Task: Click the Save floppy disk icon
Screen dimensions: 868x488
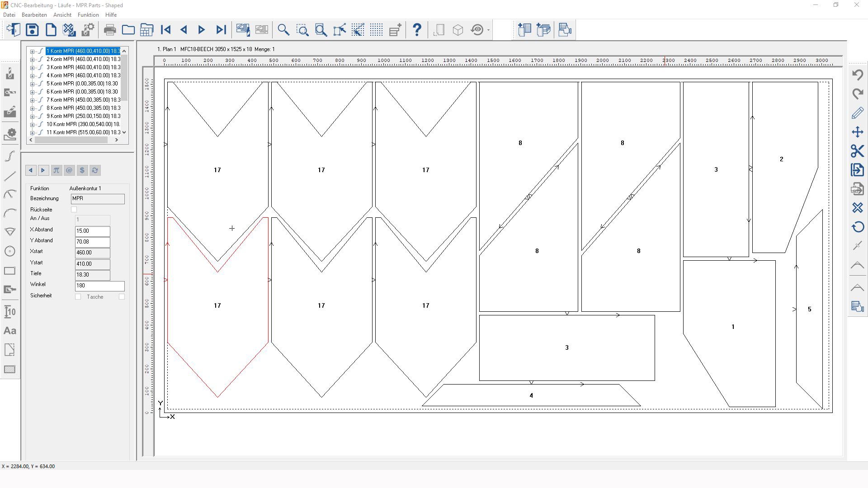Action: pyautogui.click(x=32, y=30)
